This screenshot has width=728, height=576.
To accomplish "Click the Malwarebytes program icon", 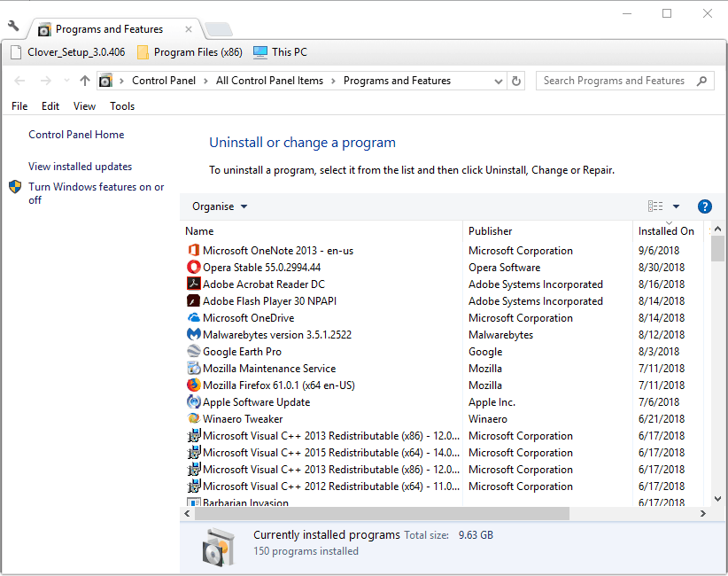I will 194,334.
